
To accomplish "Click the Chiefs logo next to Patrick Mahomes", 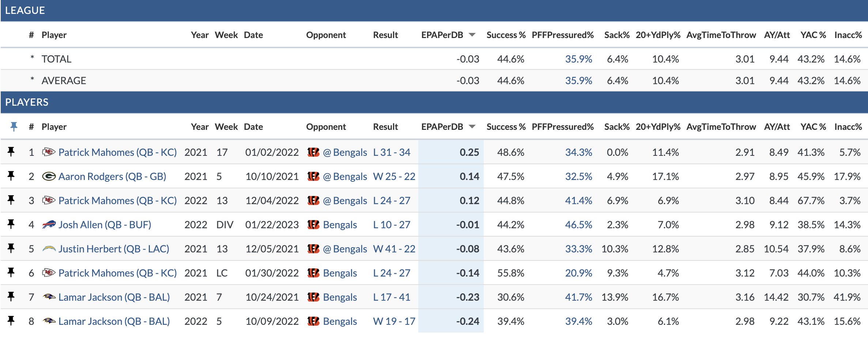I will point(49,152).
